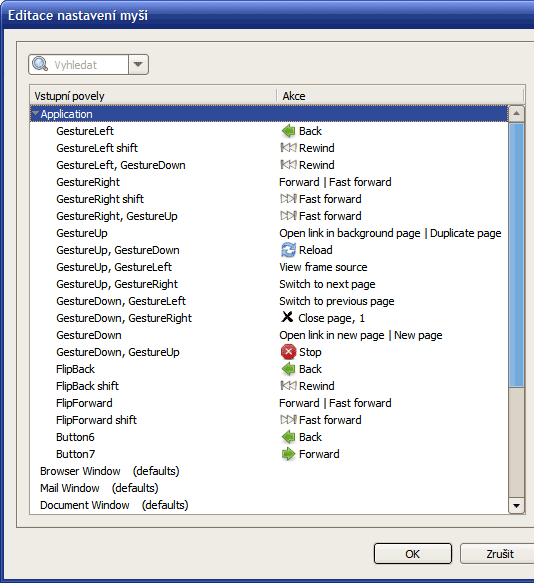This screenshot has height=583, width=534.
Task: Open the search field dropdown arrow
Action: click(138, 65)
